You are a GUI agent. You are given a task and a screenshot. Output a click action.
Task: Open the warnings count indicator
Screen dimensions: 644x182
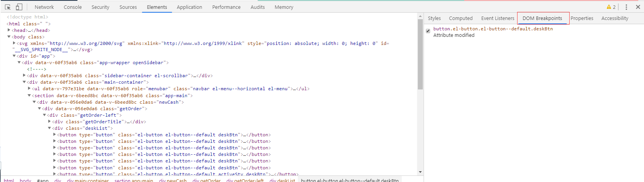(611, 7)
